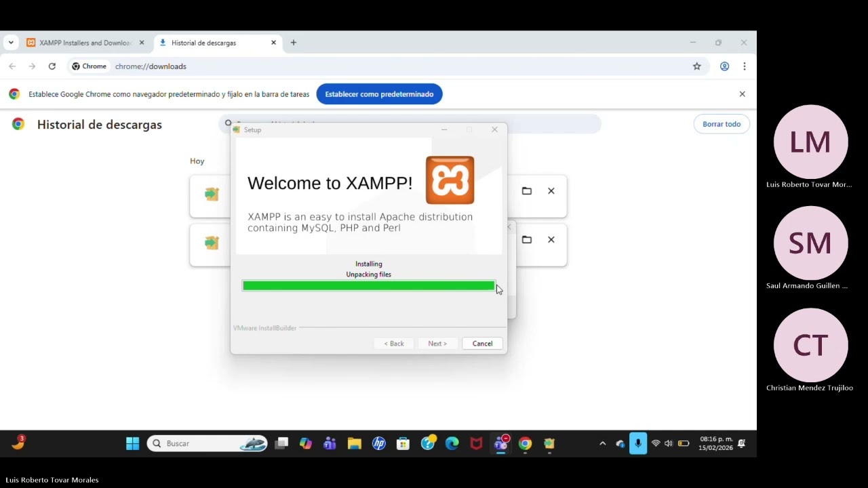
Task: Click Establecer como predeterminado button
Action: pyautogui.click(x=379, y=94)
